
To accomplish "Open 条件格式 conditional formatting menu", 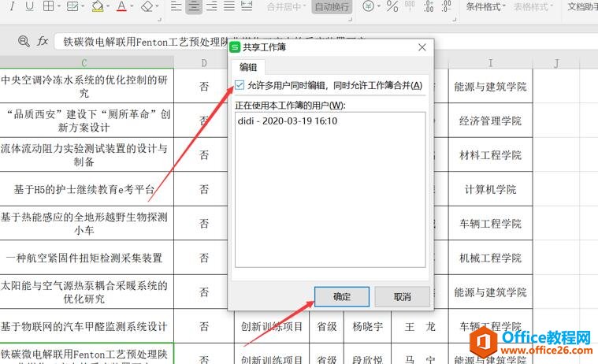I will click(485, 6).
